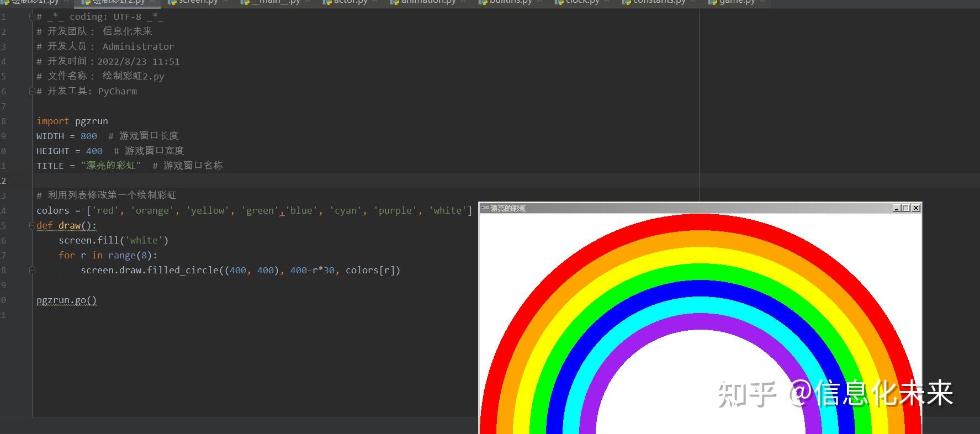Click the fold end marker beside the 开发工具 comment
This screenshot has height=434, width=980.
32,91
